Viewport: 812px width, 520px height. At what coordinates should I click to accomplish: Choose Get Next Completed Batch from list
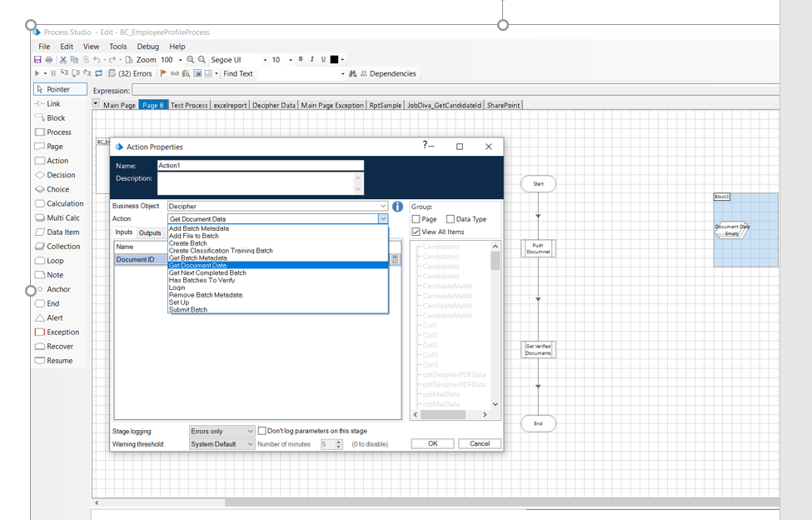pyautogui.click(x=207, y=272)
